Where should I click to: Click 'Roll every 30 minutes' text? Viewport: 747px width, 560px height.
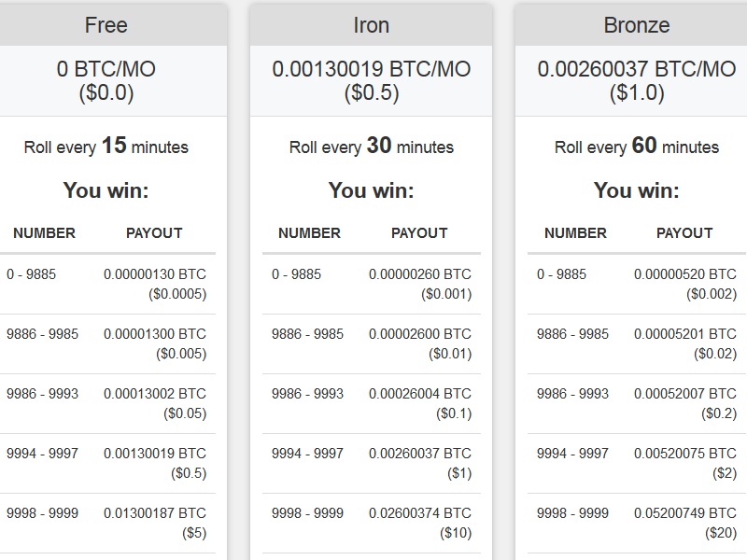[371, 146]
